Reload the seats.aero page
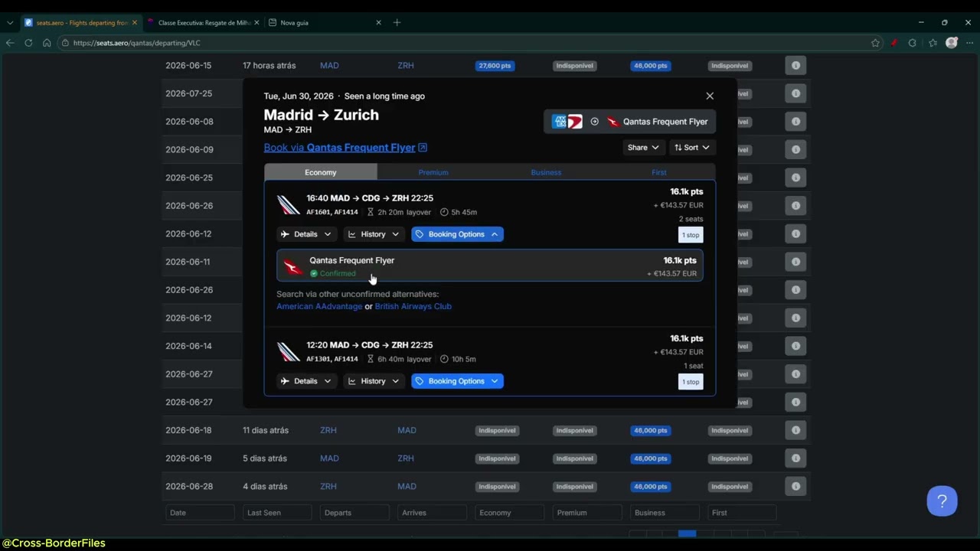Viewport: 980px width, 551px height. pyautogui.click(x=28, y=43)
